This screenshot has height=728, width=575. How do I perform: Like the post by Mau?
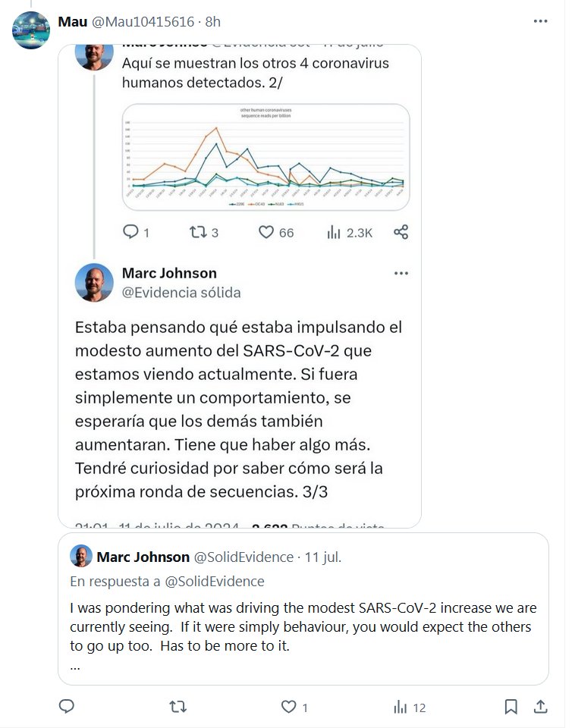pyautogui.click(x=289, y=707)
